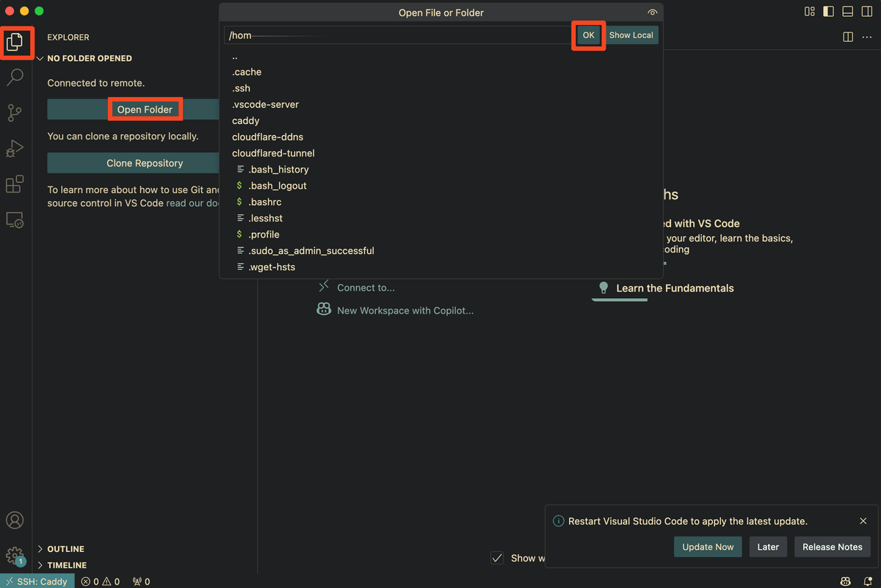
Task: Click the Open Folder button
Action: click(x=145, y=109)
